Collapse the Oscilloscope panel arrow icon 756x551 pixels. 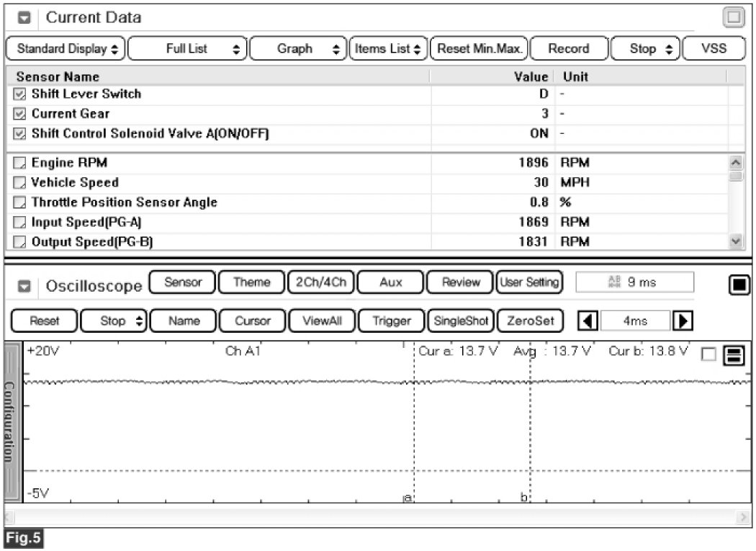pos(24,286)
